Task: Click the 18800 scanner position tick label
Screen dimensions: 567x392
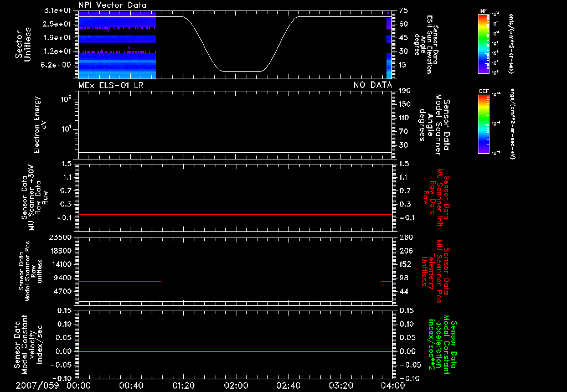Action: (60, 251)
